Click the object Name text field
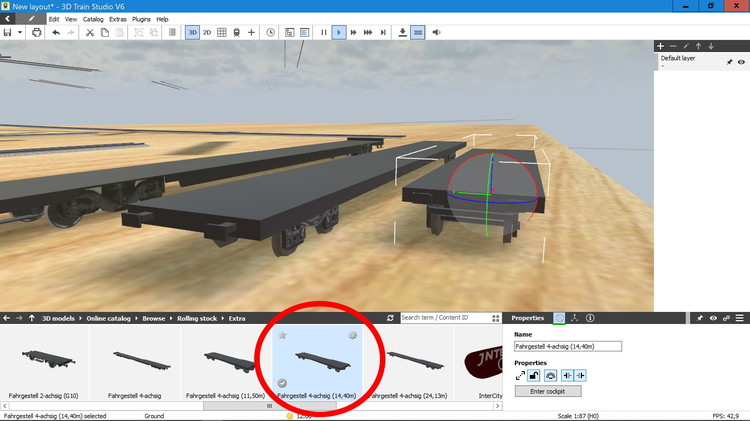 tap(568, 346)
